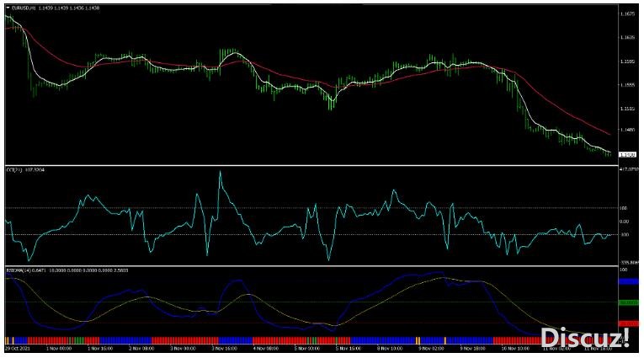Select the EURUSD,H1 chart title text
Screen dimensions: 644x358
[x=24, y=8]
